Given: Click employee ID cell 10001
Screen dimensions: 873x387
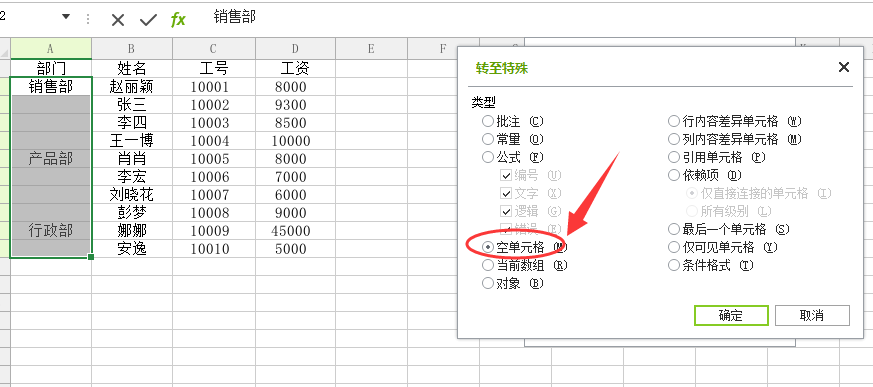Looking at the screenshot, I should point(214,86).
